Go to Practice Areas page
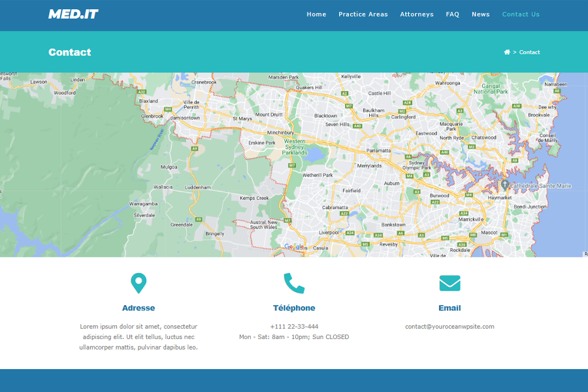This screenshot has width=588, height=392. 363,14
